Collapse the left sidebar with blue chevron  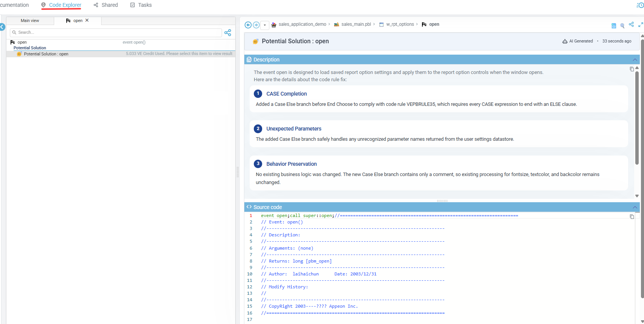click(2, 27)
